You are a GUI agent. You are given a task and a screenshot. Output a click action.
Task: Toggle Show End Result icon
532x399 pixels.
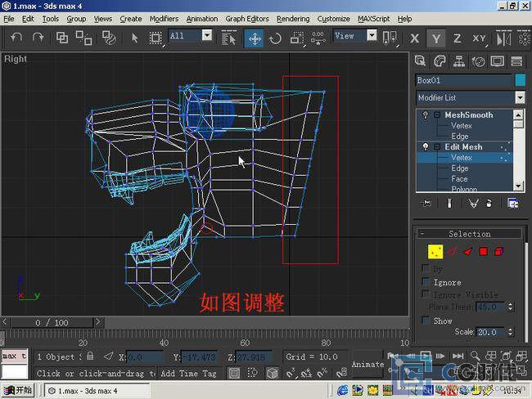click(x=449, y=203)
